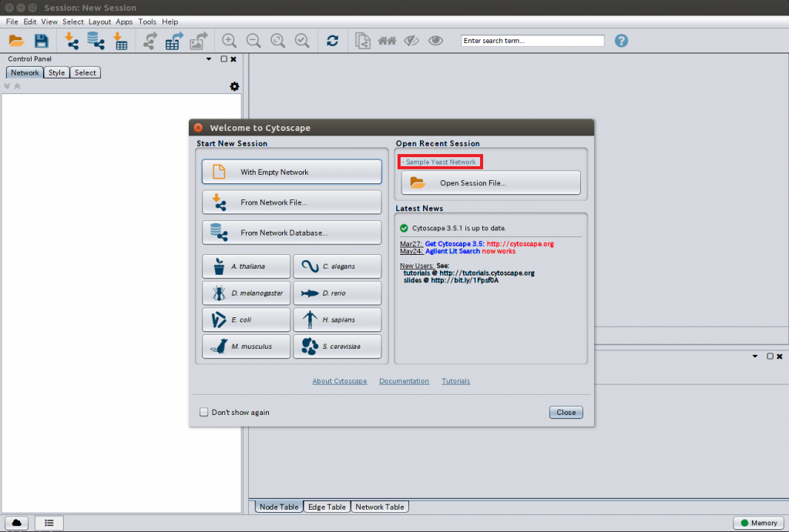Viewport: 789px width, 532px height.
Task: Start session With Empty Network
Action: pos(292,172)
